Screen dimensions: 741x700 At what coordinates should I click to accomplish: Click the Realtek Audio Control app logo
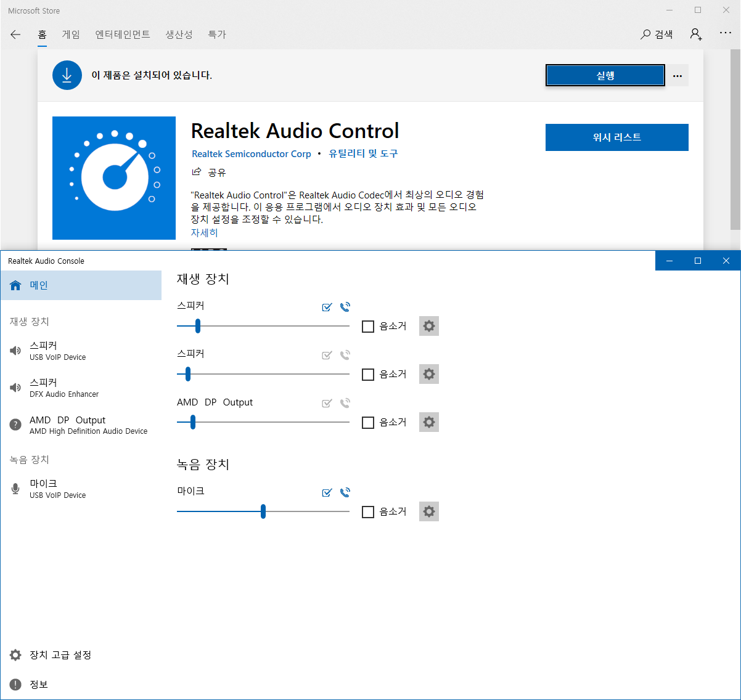click(x=114, y=178)
